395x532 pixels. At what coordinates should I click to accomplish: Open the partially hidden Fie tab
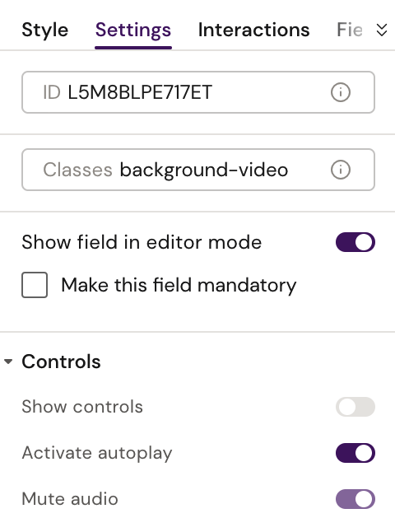pos(350,30)
